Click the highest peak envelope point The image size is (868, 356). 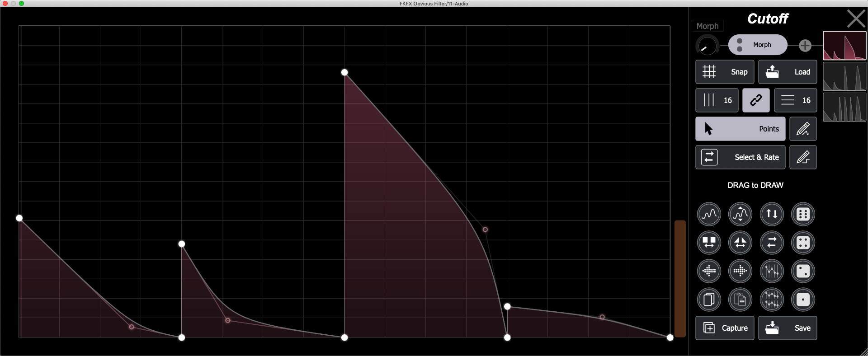coord(344,72)
